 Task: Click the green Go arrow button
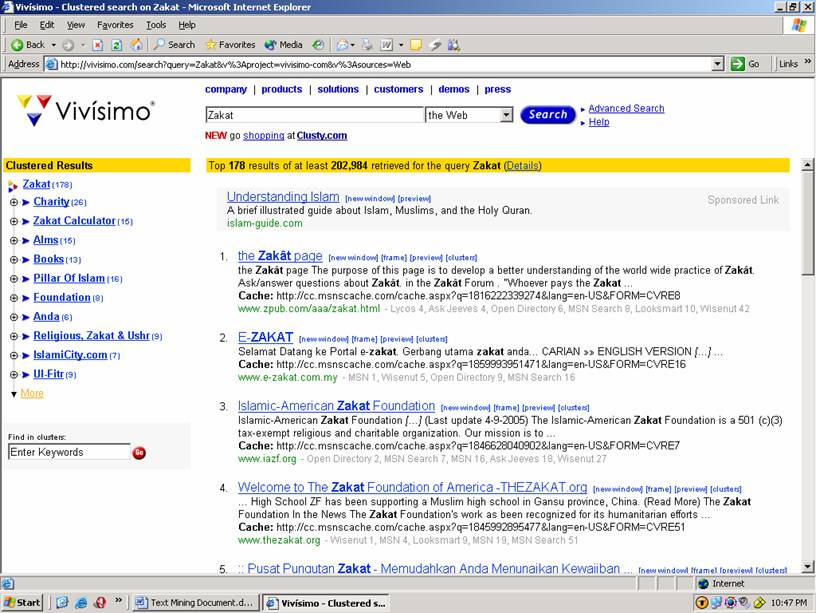745,64
